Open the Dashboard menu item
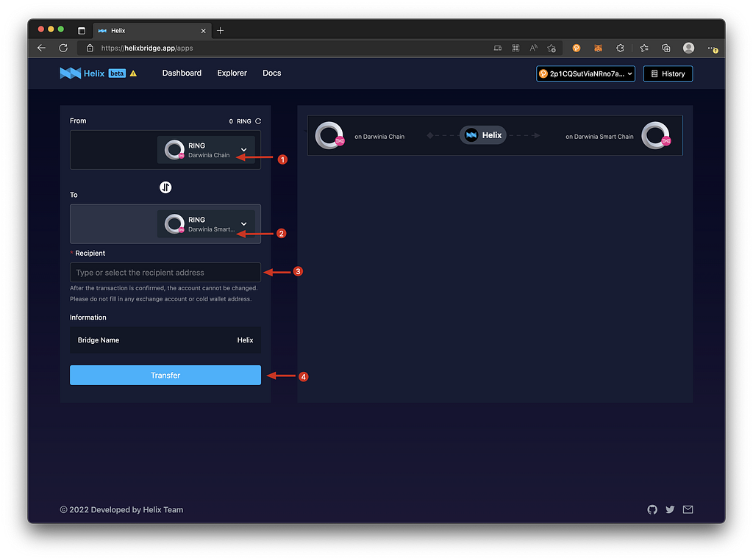The image size is (753, 560). click(182, 73)
